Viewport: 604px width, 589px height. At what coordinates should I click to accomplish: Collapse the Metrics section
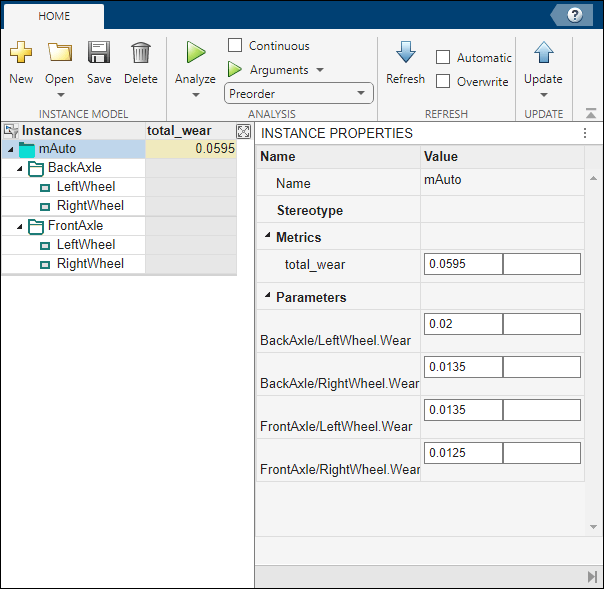pyautogui.click(x=267, y=235)
